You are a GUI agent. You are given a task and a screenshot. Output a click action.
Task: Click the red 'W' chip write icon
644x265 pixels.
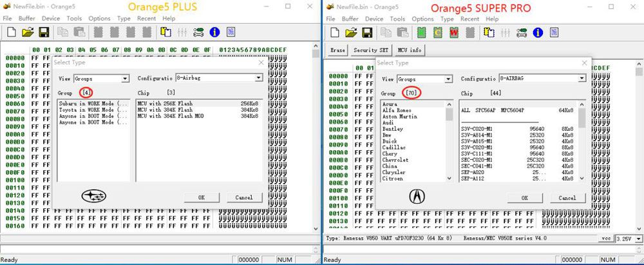coord(454,32)
